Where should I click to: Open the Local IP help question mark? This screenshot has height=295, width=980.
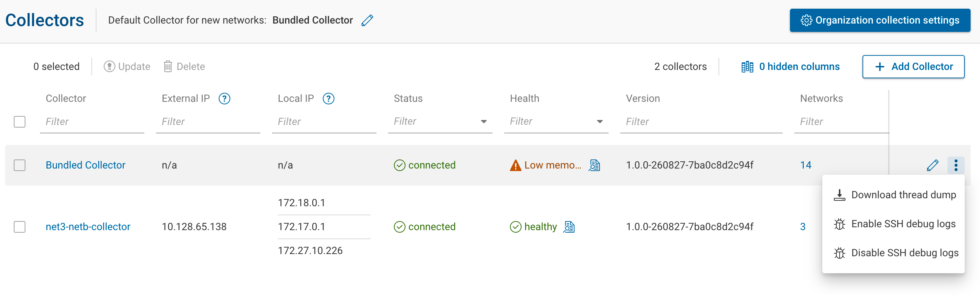pos(328,99)
